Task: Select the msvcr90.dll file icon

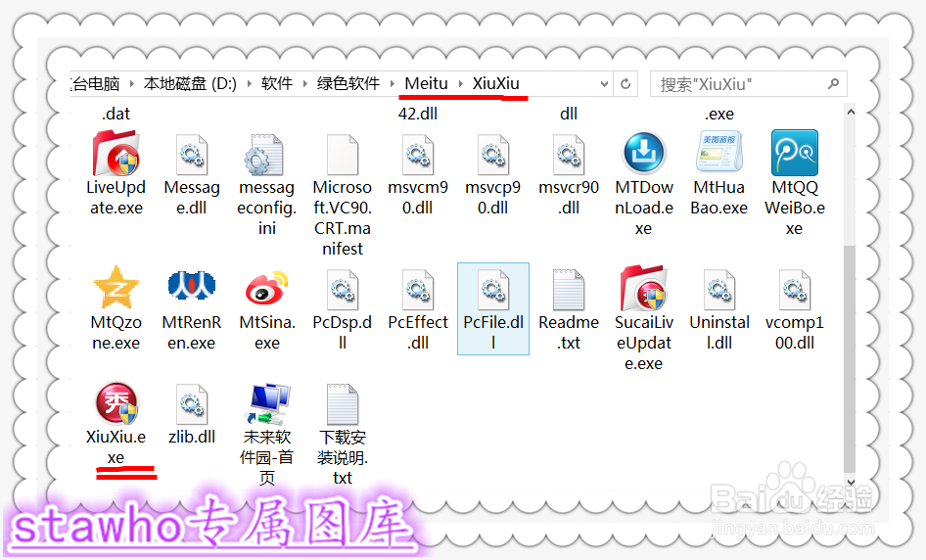Action: click(569, 155)
